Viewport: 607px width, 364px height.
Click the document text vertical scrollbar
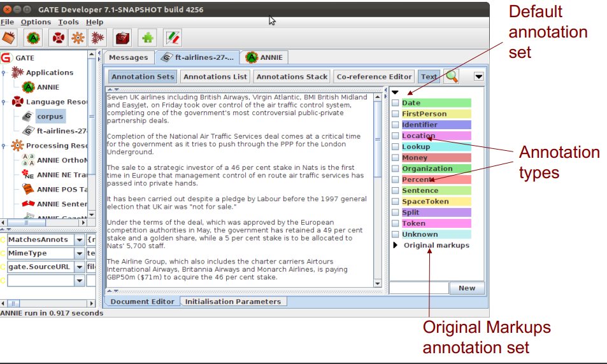(x=378, y=190)
